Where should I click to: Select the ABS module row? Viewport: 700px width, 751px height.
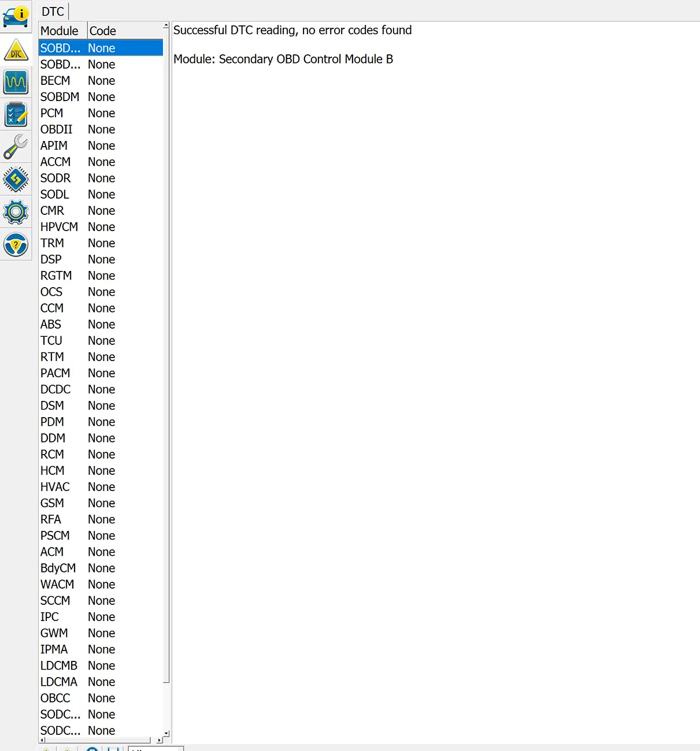(51, 325)
